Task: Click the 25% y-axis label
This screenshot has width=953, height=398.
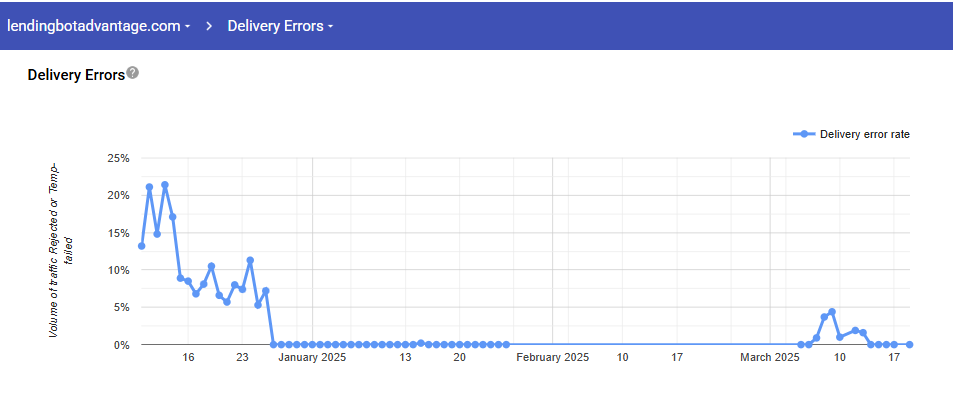Action: pyautogui.click(x=119, y=159)
